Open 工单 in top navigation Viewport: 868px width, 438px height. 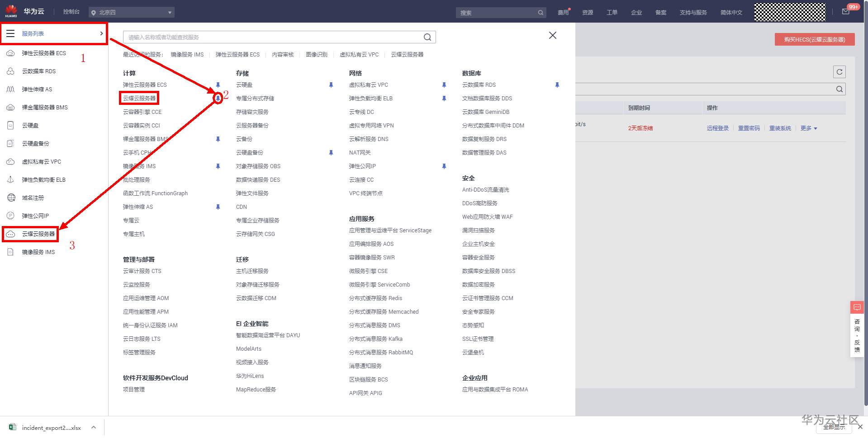click(x=612, y=13)
